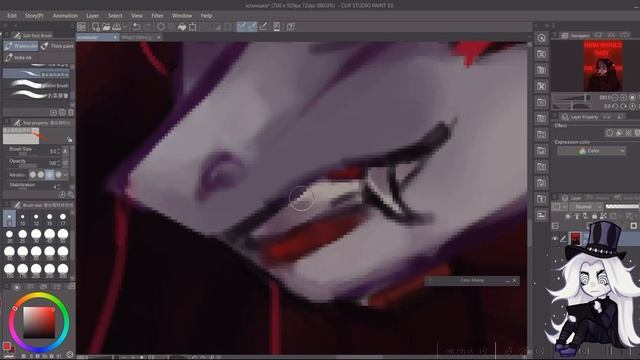
Task: Pick a shade in the color square
Action: pyautogui.click(x=39, y=322)
